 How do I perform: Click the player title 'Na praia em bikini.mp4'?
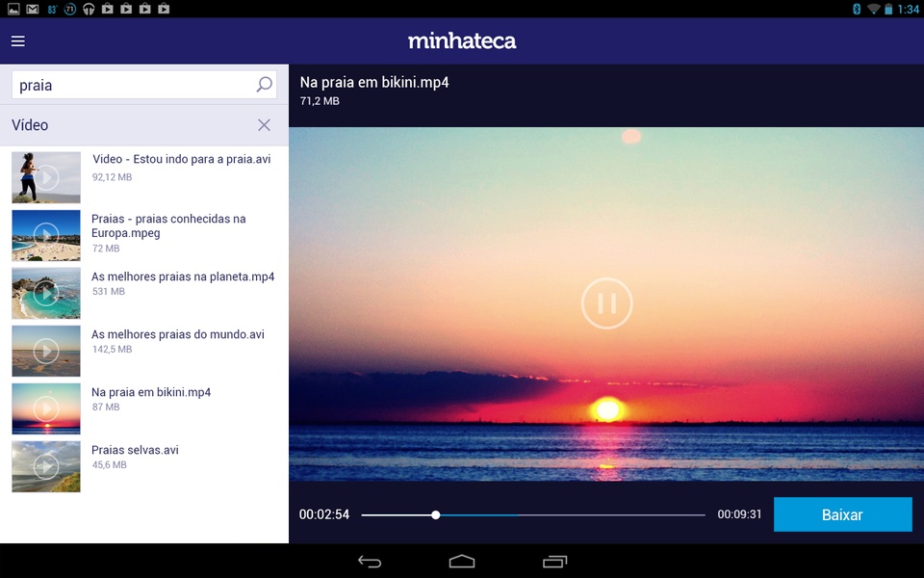(x=374, y=83)
